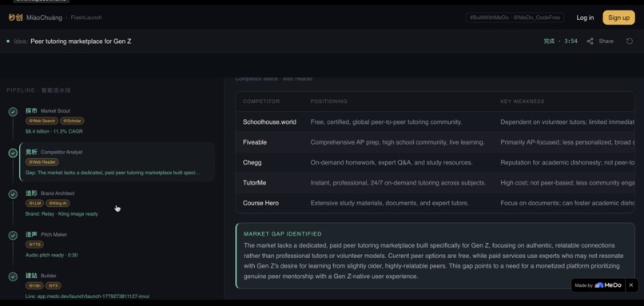Click the Gap summary under Competitor Analyst
The image size is (644, 306).
tap(113, 173)
